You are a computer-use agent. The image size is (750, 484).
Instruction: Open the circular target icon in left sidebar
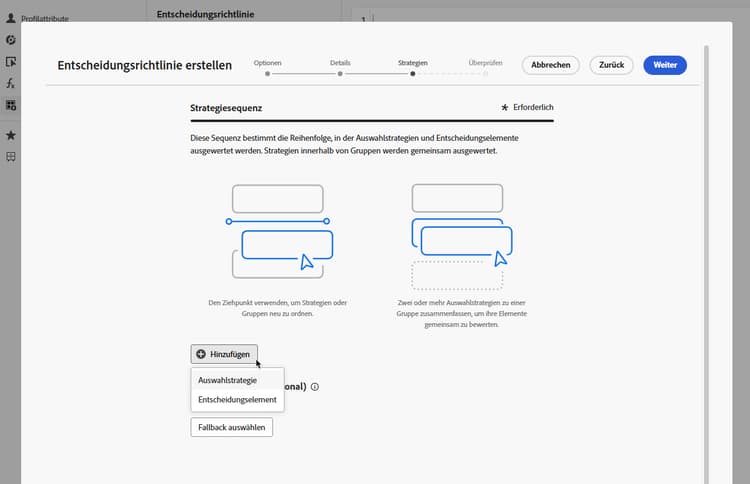(11, 40)
